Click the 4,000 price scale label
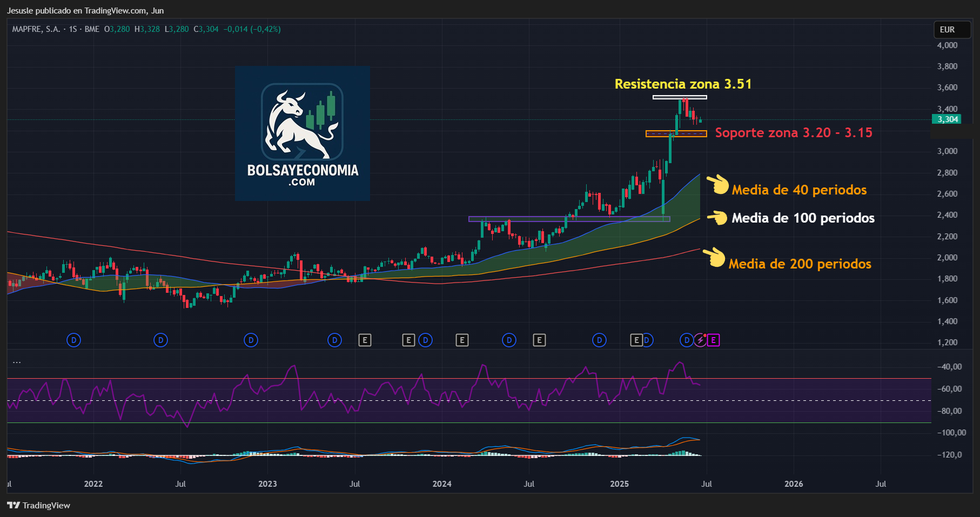This screenshot has height=517, width=980. click(x=947, y=45)
